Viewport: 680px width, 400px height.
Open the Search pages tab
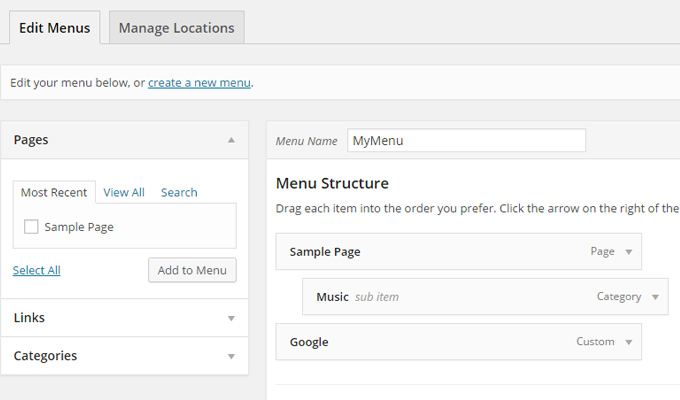point(179,192)
